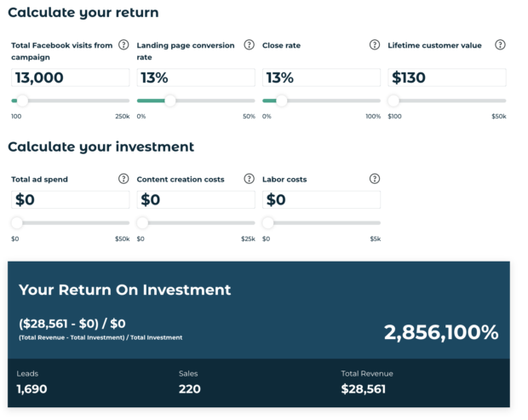Click the Close rate 13% input
This screenshot has width=528, height=420.
(x=322, y=78)
